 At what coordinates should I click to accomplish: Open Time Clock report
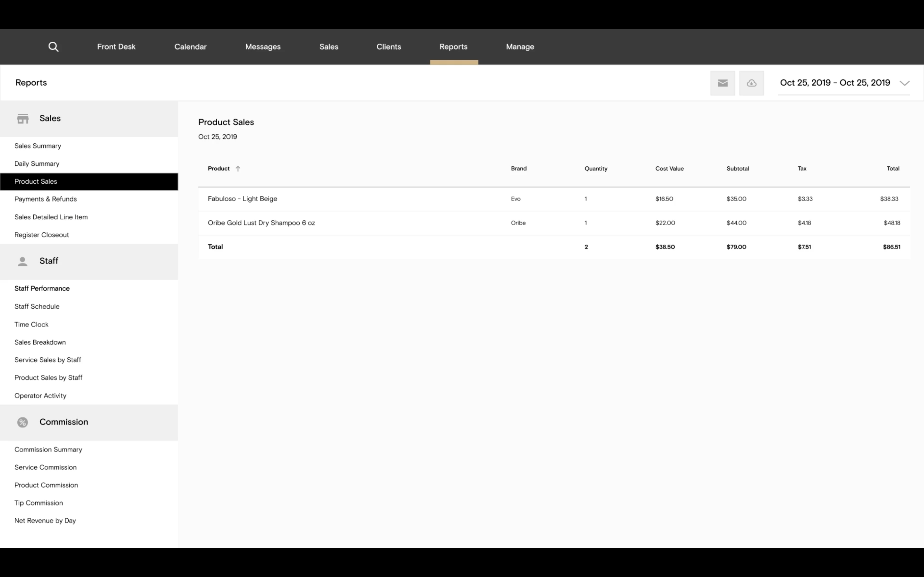[31, 324]
